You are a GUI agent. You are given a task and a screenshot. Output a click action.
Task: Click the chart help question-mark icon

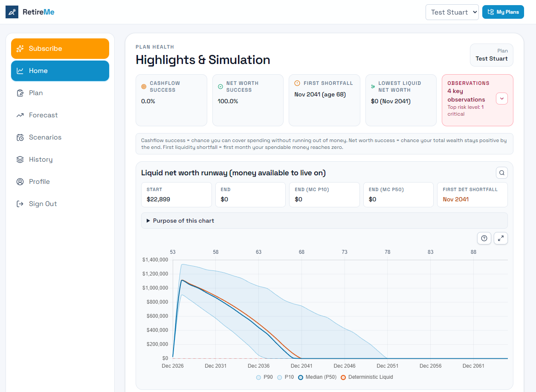tap(484, 238)
